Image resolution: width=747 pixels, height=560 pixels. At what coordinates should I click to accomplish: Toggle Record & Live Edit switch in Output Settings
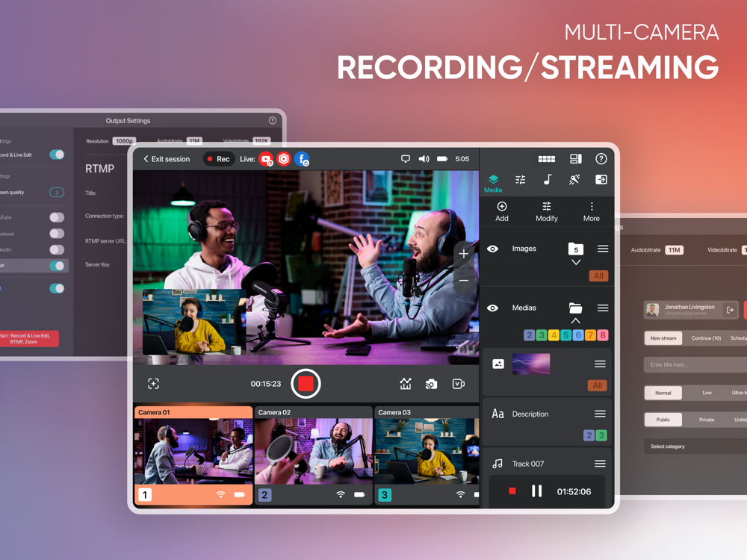(57, 155)
